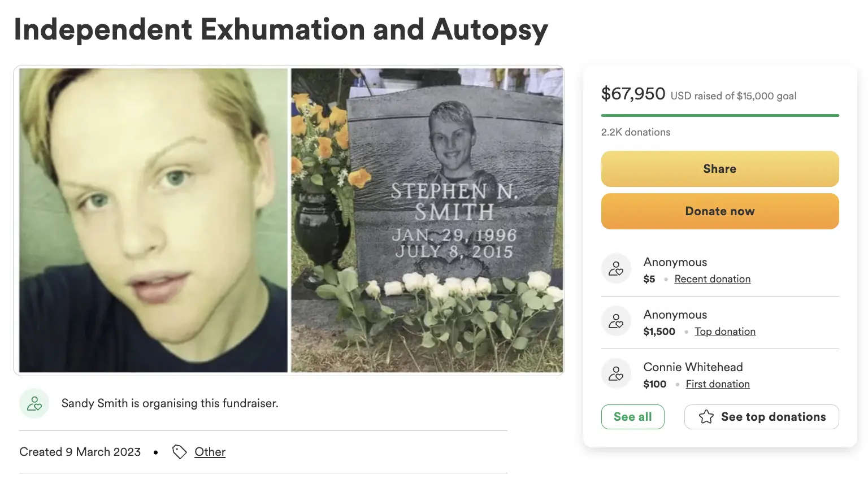Click the donor icon beside the $5 donation
The height and width of the screenshot is (479, 868).
(616, 269)
